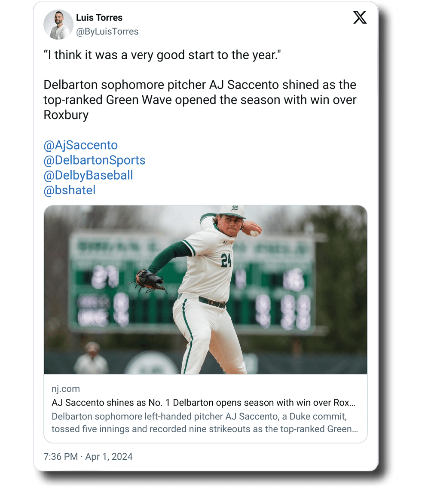Image resolution: width=428 pixels, height=504 pixels.
Task: Open the @DelbyBaseball mention
Action: coord(88,175)
